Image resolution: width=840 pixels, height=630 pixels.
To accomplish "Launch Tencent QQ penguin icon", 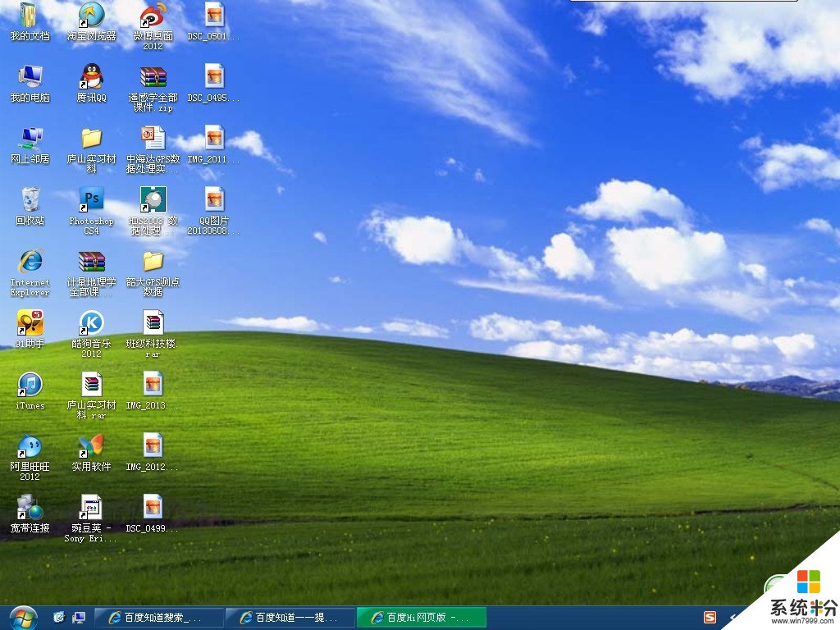I will 91,77.
